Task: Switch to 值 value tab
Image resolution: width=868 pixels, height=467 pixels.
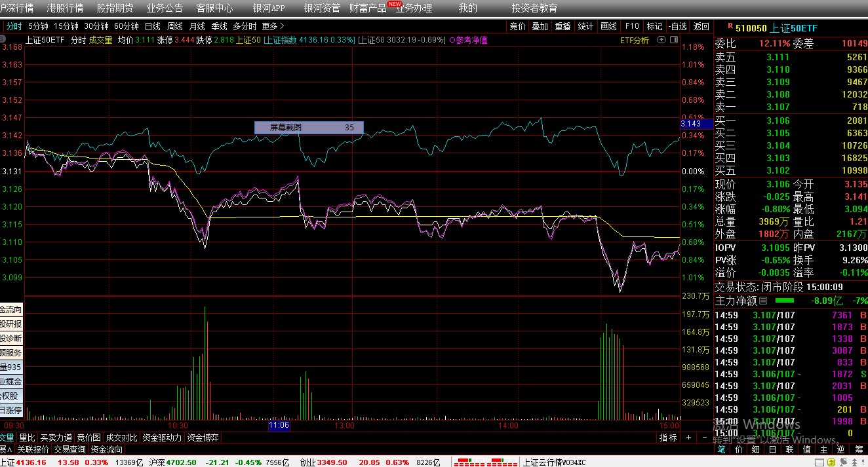Action: (807, 449)
